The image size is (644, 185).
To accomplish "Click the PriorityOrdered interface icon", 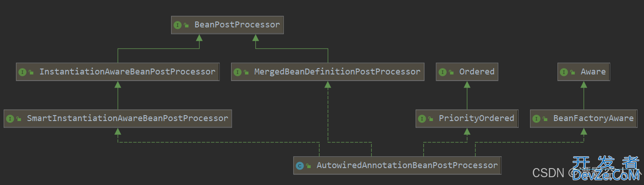I will pyautogui.click(x=422, y=119).
